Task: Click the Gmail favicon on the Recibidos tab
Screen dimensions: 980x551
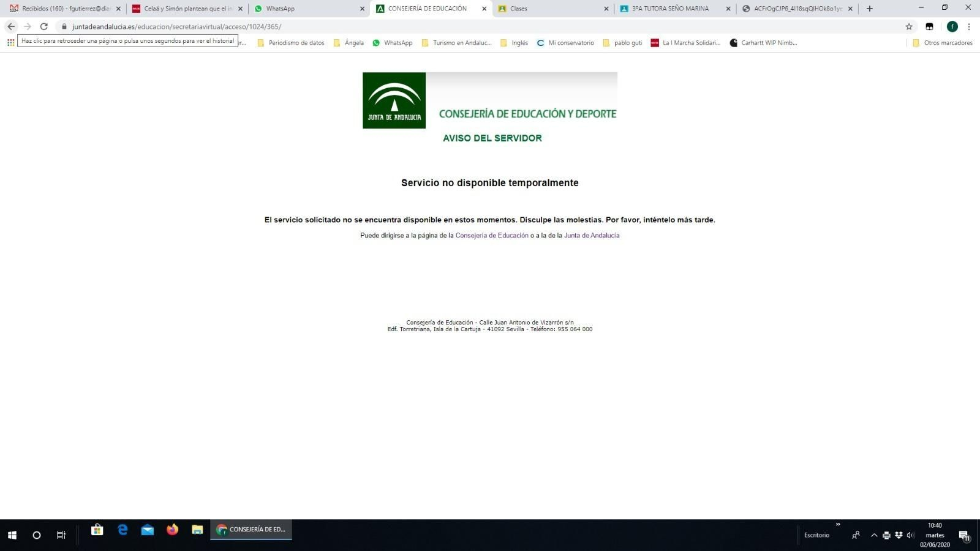Action: tap(13, 9)
